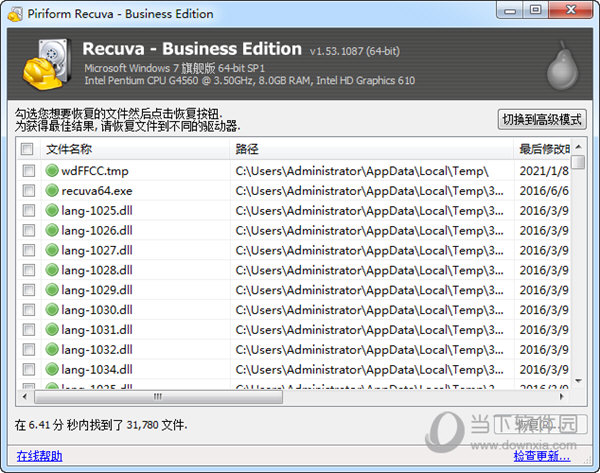Viewport: 600px width, 473px height.
Task: Select the file name lang-1032.dll
Action: pyautogui.click(x=97, y=350)
